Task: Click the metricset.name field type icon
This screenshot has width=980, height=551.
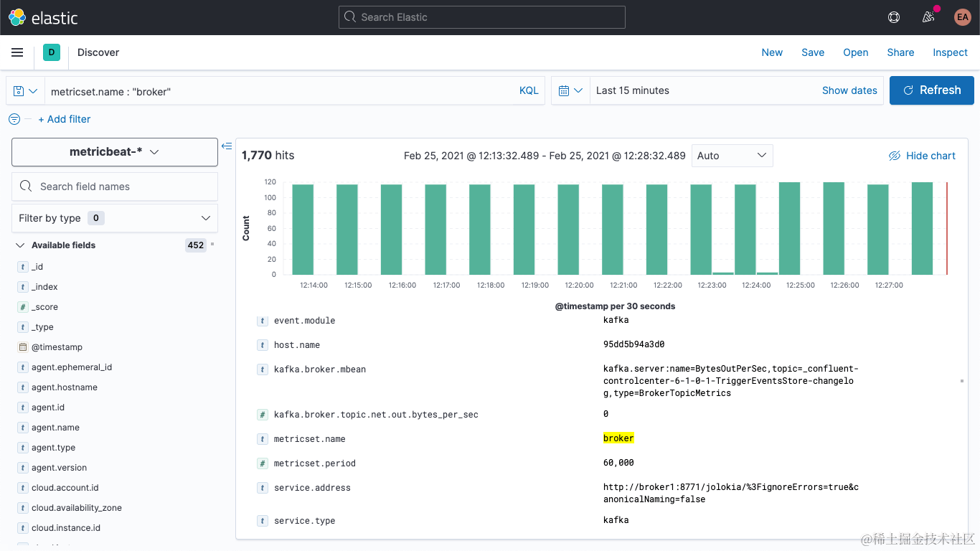Action: coord(263,439)
